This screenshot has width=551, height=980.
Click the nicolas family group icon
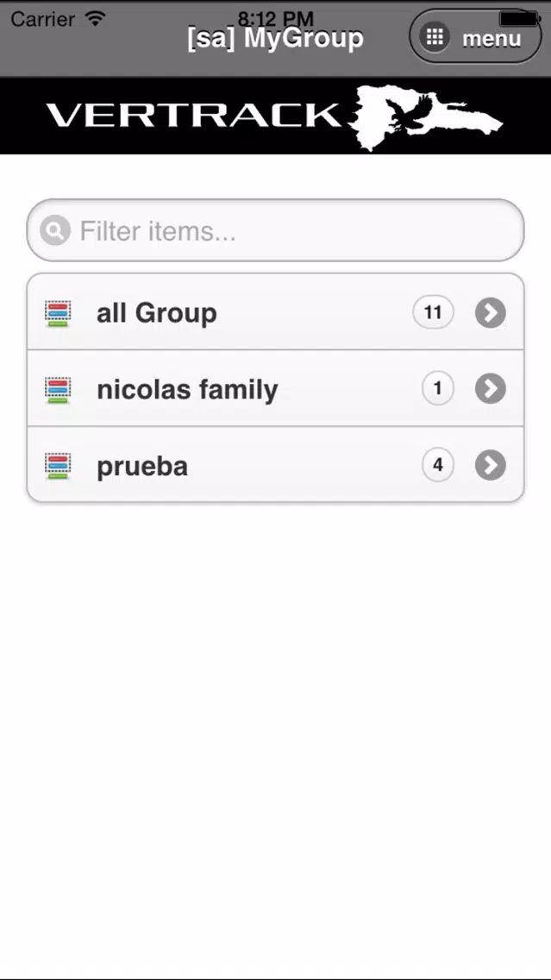pyautogui.click(x=58, y=390)
